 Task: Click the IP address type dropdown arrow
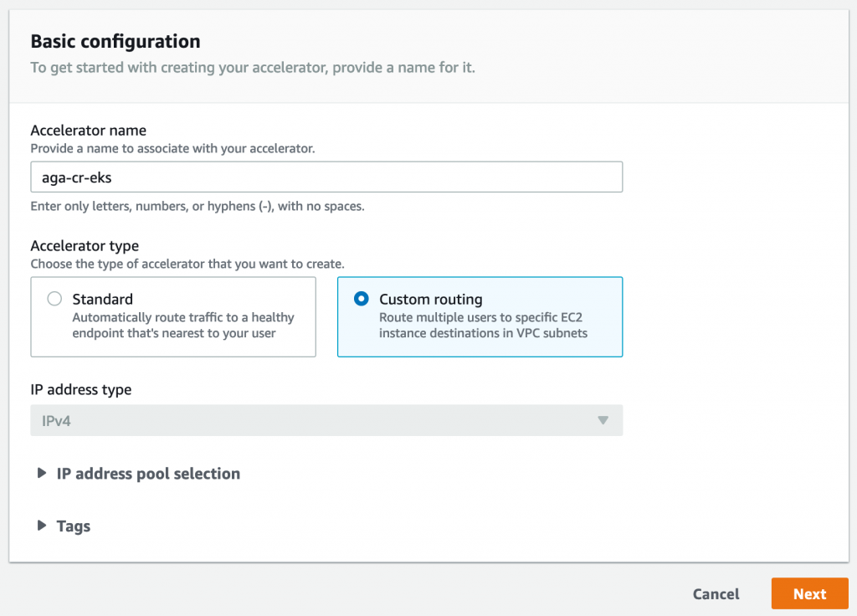603,420
